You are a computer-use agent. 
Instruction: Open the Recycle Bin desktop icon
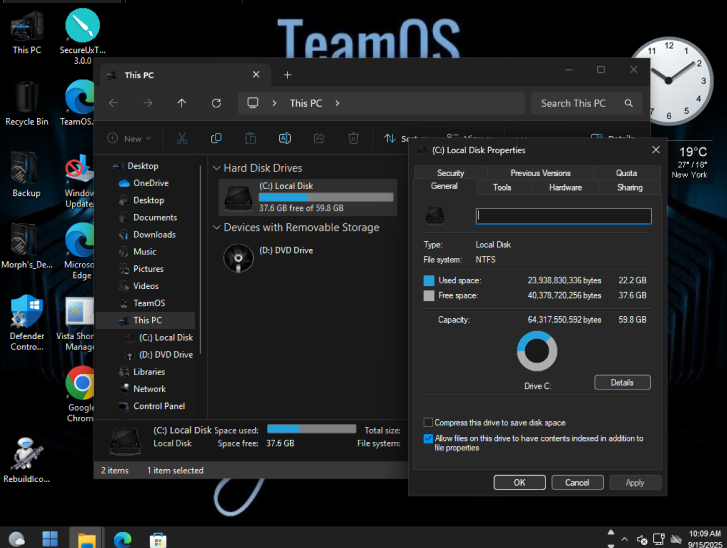pos(26,104)
